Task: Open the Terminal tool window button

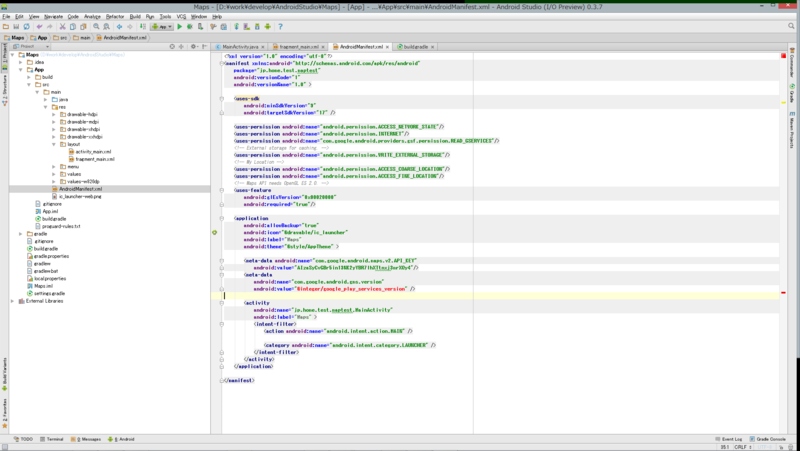Action: 52,439
